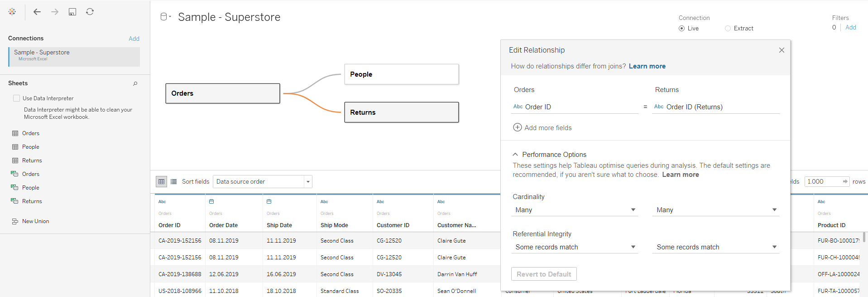Viewport: 868px width, 297px height.
Task: Search sheets with the magnifier icon
Action: 135,83
